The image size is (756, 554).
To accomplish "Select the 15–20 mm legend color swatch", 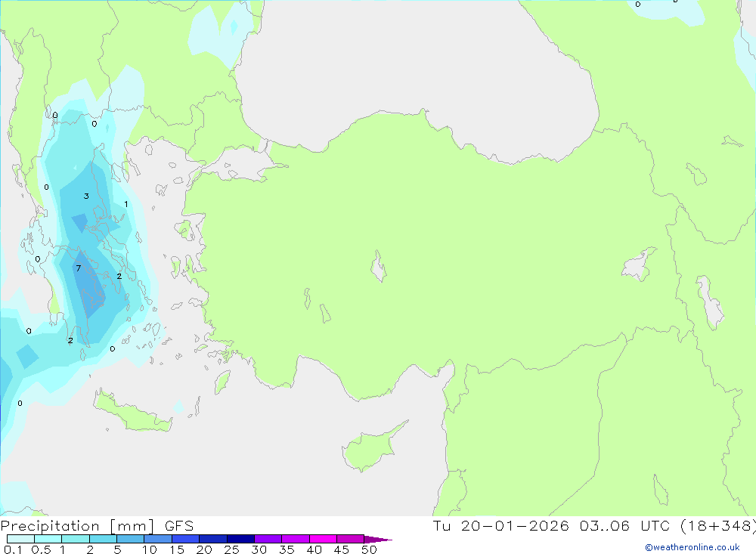I will (x=186, y=539).
